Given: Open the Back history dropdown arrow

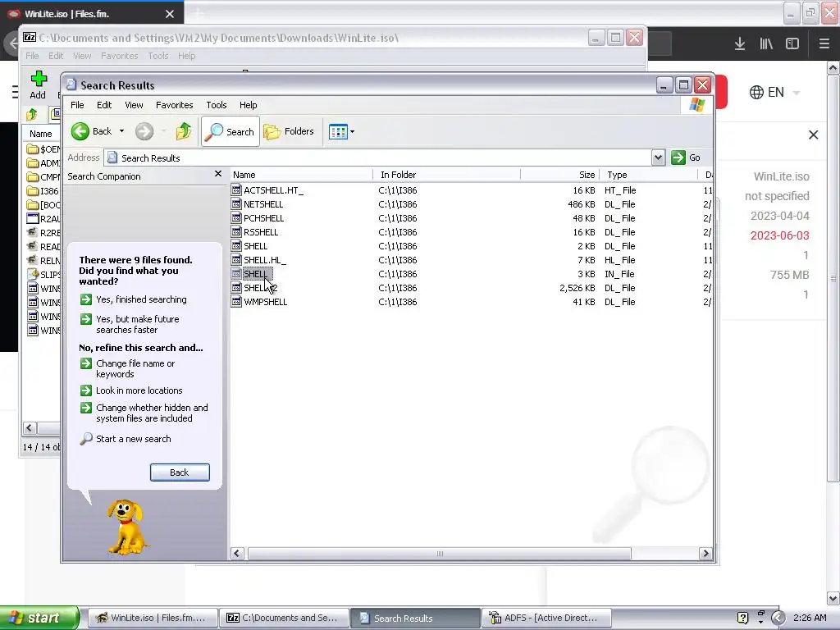Looking at the screenshot, I should (x=121, y=131).
